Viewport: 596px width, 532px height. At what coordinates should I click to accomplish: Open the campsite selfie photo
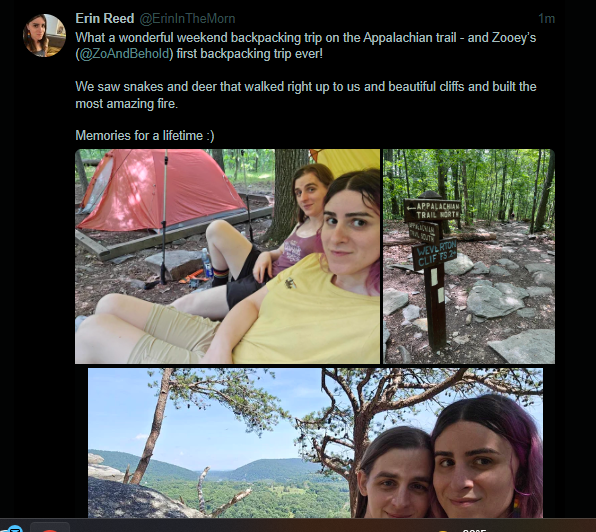click(227, 256)
